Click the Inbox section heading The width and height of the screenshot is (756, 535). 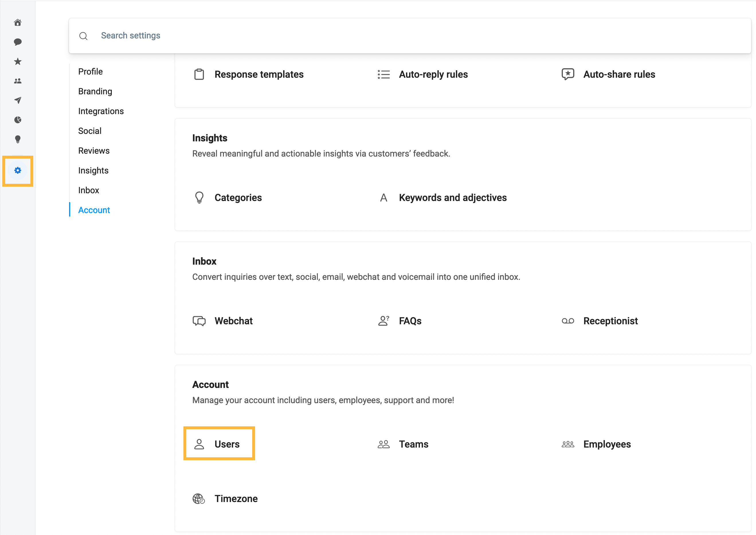(x=205, y=261)
